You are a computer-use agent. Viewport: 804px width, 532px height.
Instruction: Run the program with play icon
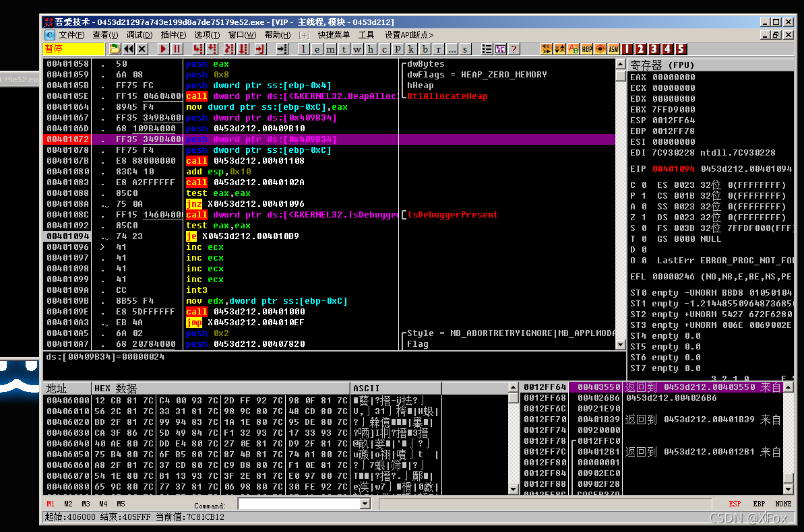[163, 49]
